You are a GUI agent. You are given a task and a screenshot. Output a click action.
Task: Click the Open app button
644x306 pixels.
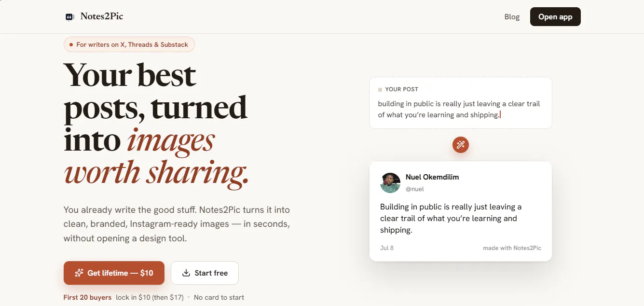coord(555,17)
